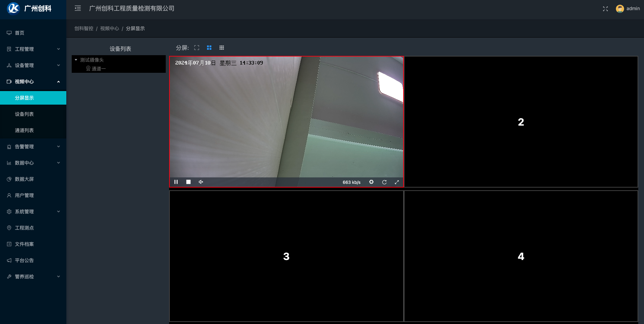Screen dimensions: 644x324
Task: Expand the camera feed to fullscreen
Action: (x=397, y=182)
